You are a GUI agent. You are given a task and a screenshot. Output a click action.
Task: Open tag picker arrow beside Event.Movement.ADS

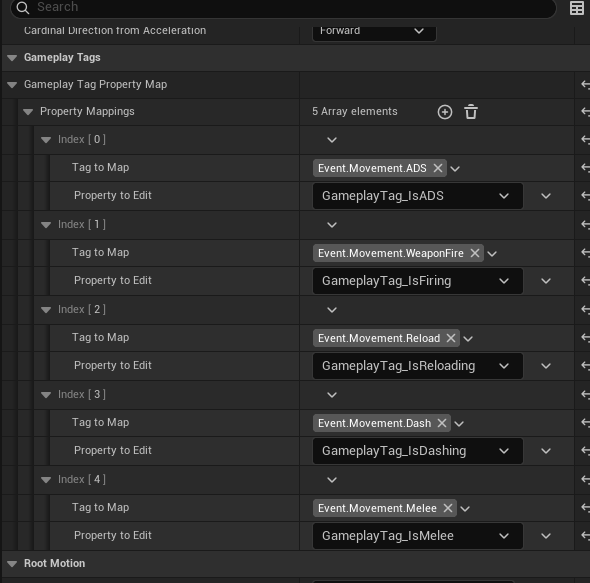(455, 169)
